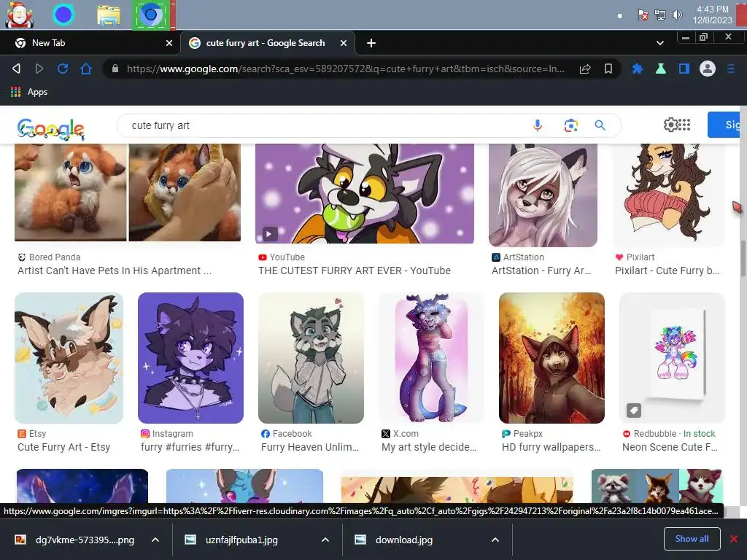
Task: Search by image with Google Lens icon
Action: [570, 125]
